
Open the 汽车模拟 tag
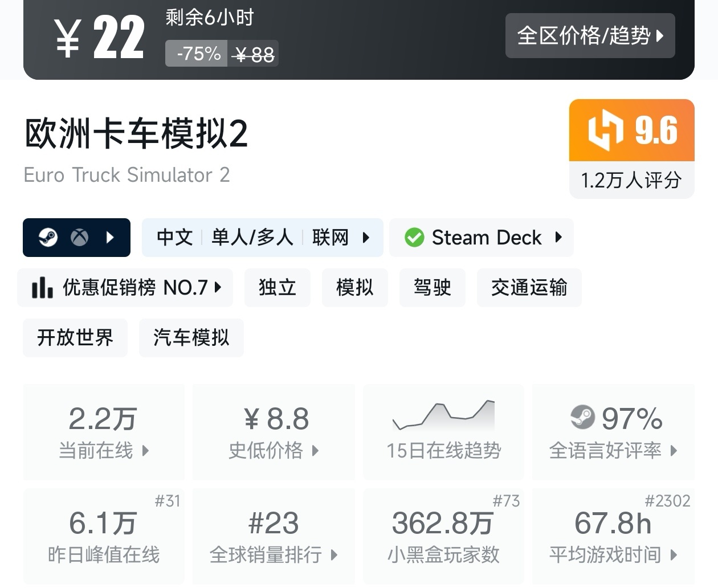click(191, 338)
